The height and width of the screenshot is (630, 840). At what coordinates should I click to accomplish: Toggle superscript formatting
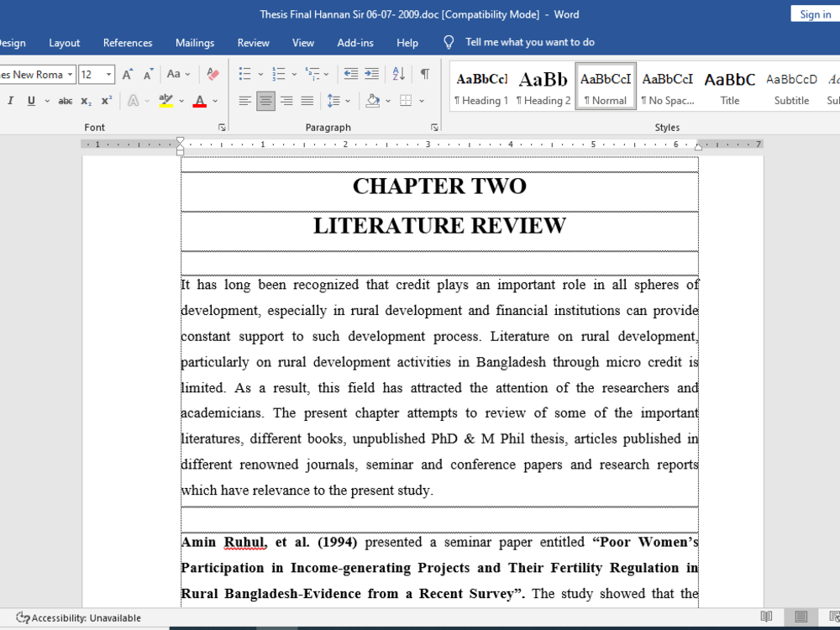107,101
